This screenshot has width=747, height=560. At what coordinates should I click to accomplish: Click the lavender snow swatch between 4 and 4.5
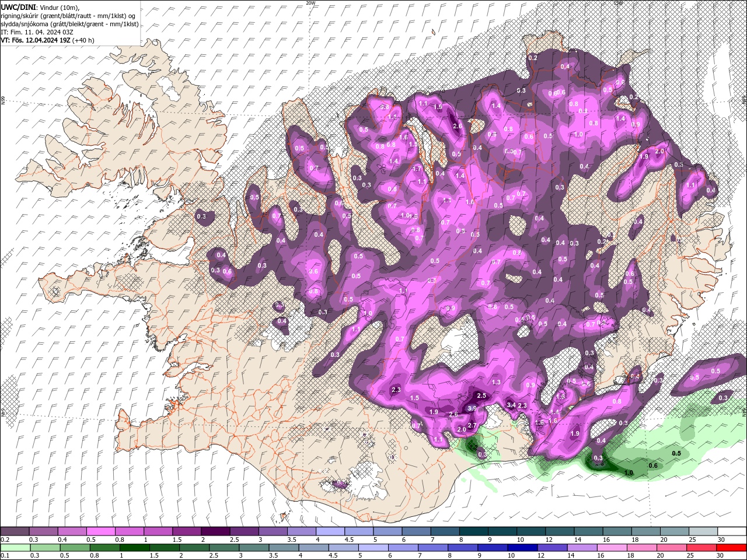click(x=330, y=531)
